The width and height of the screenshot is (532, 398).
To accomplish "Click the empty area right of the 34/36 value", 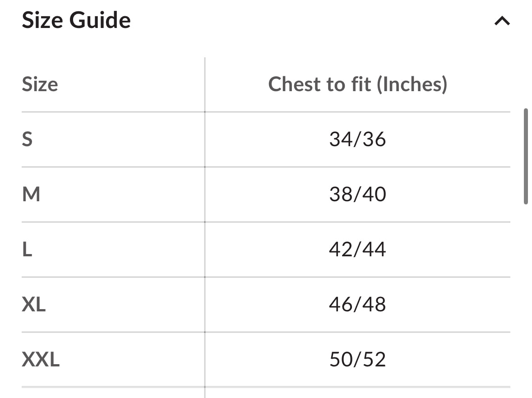I will [448, 139].
